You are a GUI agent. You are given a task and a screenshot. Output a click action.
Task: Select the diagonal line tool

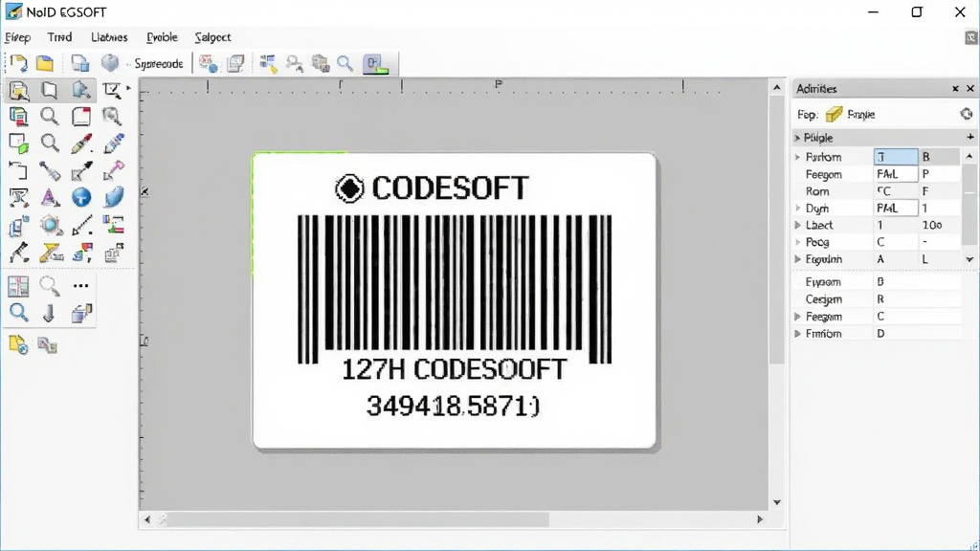point(81,225)
